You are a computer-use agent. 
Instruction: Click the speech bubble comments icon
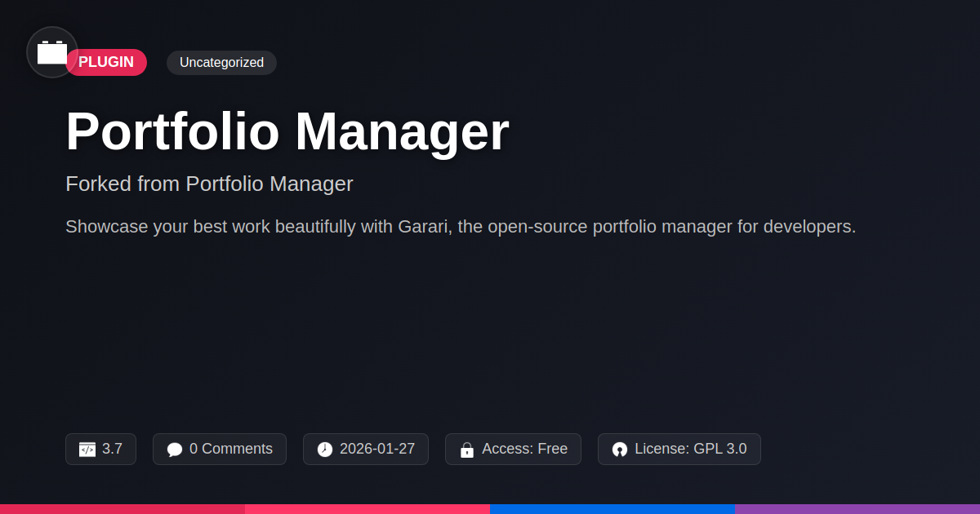click(x=175, y=450)
